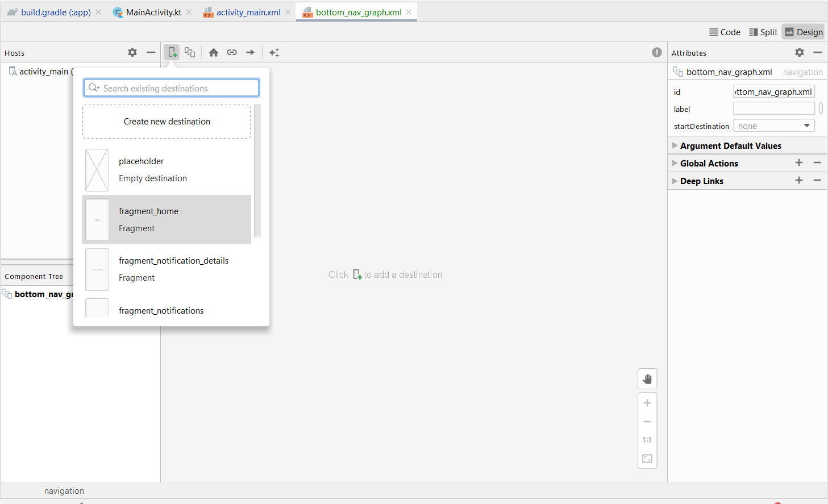Click the Search existing destinations field
The image size is (828, 504).
click(172, 88)
